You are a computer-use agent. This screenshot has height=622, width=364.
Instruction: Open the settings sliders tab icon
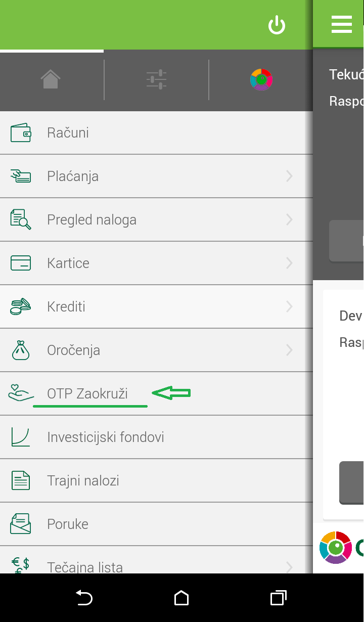pyautogui.click(x=156, y=79)
